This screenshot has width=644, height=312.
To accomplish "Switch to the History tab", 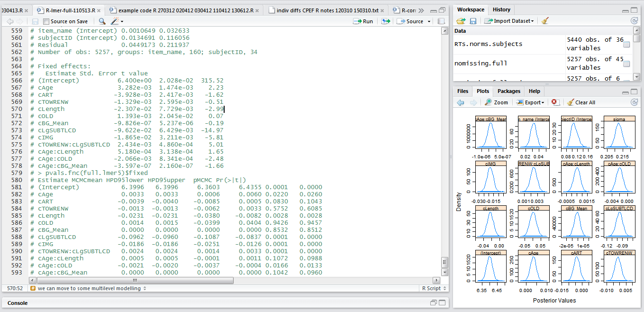I will 501,9.
